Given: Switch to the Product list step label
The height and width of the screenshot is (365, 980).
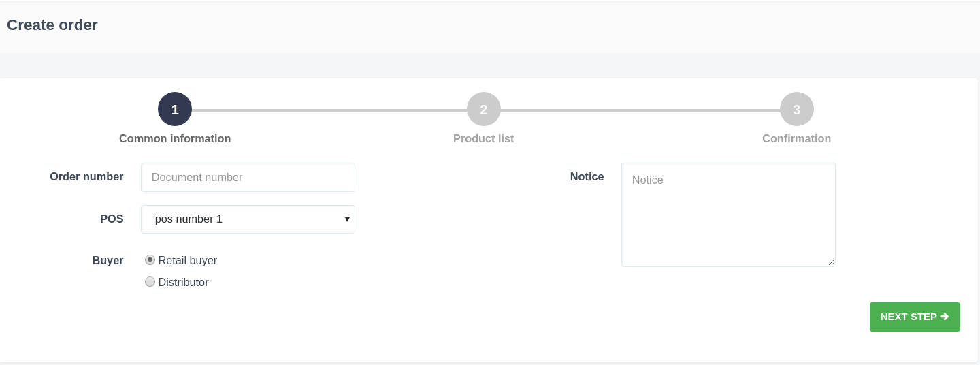Looking at the screenshot, I should click(x=484, y=139).
